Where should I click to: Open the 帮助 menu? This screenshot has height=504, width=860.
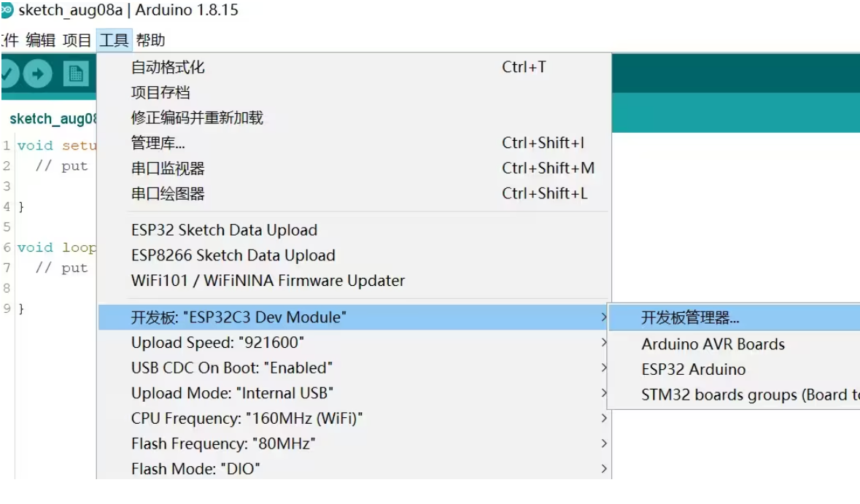click(x=150, y=40)
